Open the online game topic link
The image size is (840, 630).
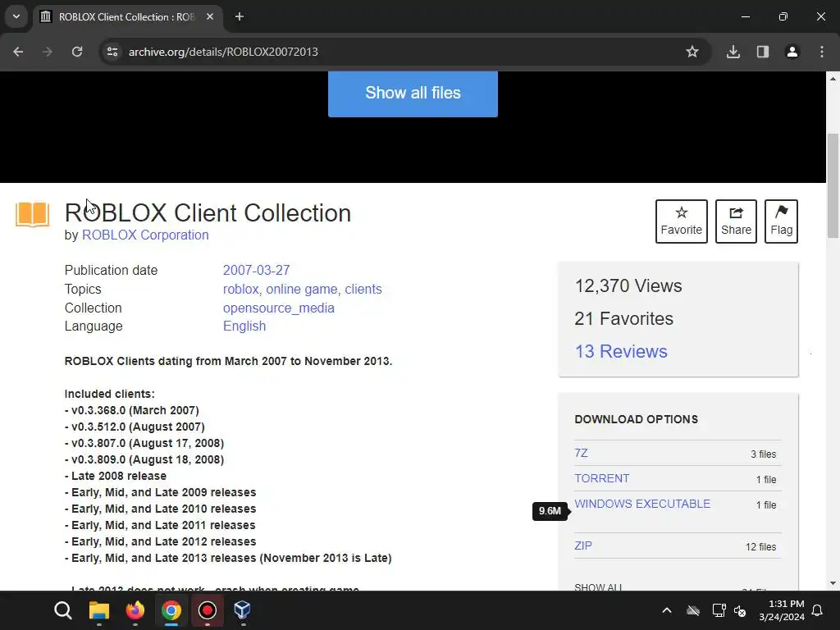[302, 290]
